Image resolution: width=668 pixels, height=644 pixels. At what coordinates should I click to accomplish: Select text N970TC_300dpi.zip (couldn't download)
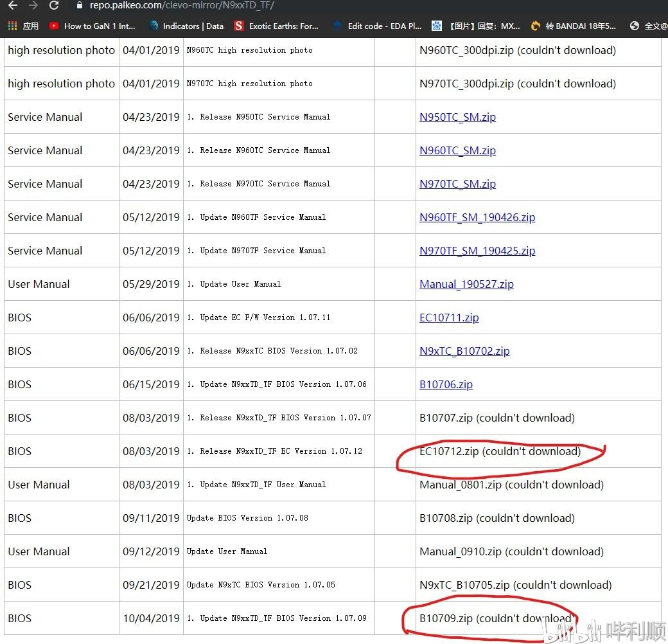click(x=518, y=84)
